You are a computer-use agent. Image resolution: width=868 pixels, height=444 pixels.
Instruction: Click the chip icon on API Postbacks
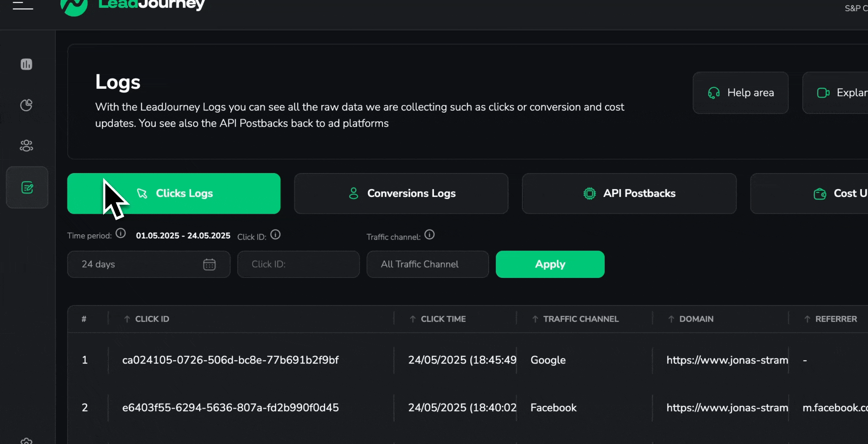589,193
